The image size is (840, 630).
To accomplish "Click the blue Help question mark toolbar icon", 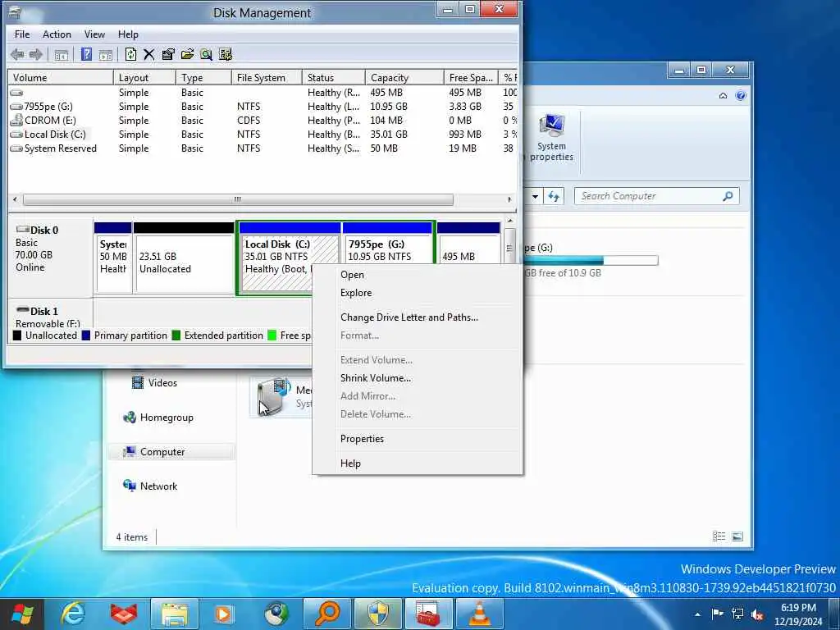I will [x=86, y=54].
